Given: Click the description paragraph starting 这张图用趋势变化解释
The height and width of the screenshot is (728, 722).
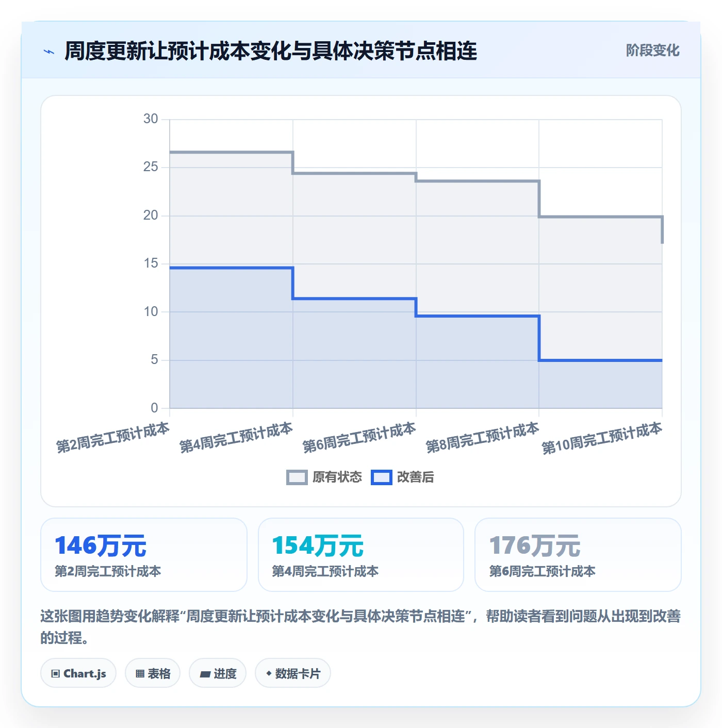Looking at the screenshot, I should click(x=360, y=627).
